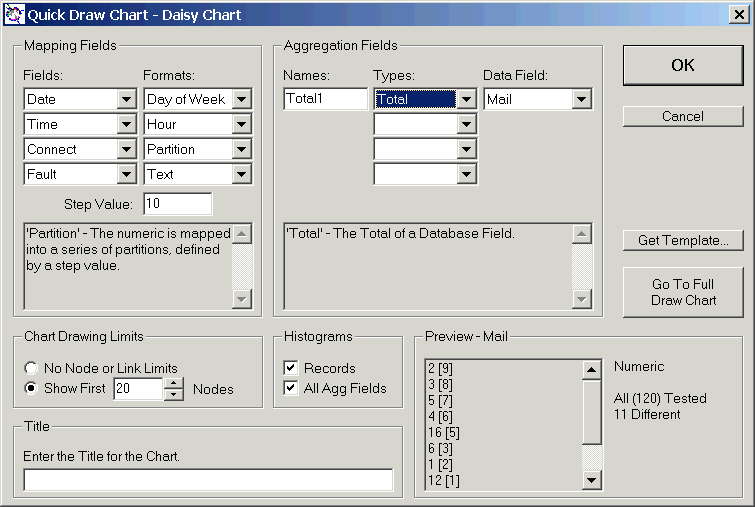This screenshot has height=507, width=755.
Task: Open the Partition format dropdown
Action: pyautogui.click(x=241, y=149)
